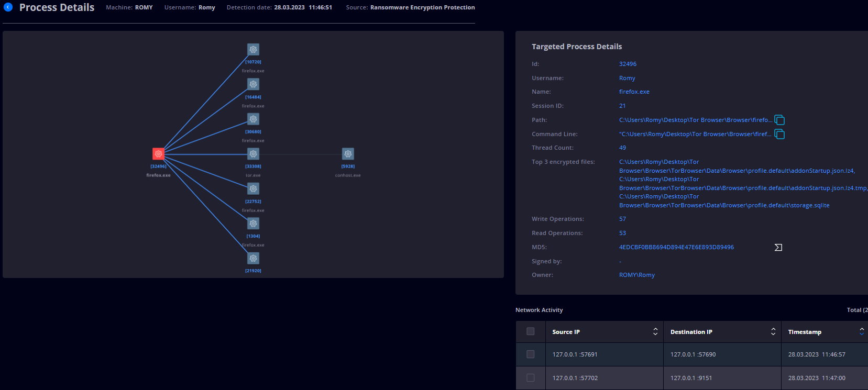Click the Targeted Process Details heading
The image size is (868, 390).
point(577,47)
